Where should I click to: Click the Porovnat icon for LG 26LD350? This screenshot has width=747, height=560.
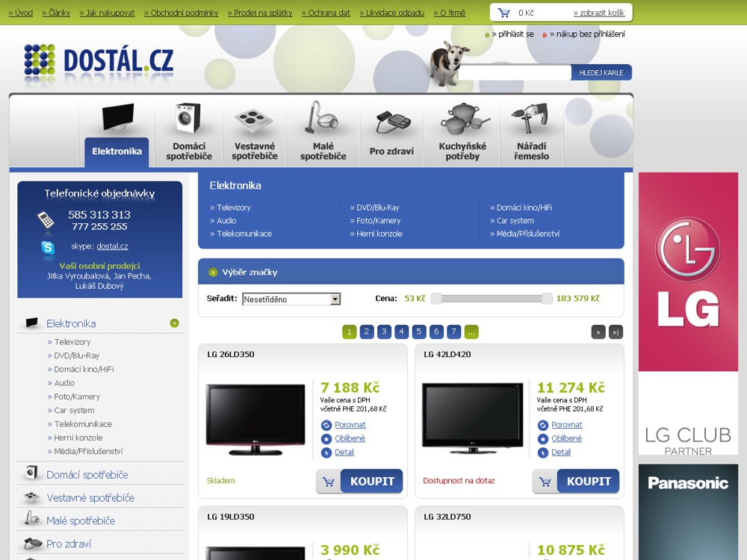click(x=326, y=425)
